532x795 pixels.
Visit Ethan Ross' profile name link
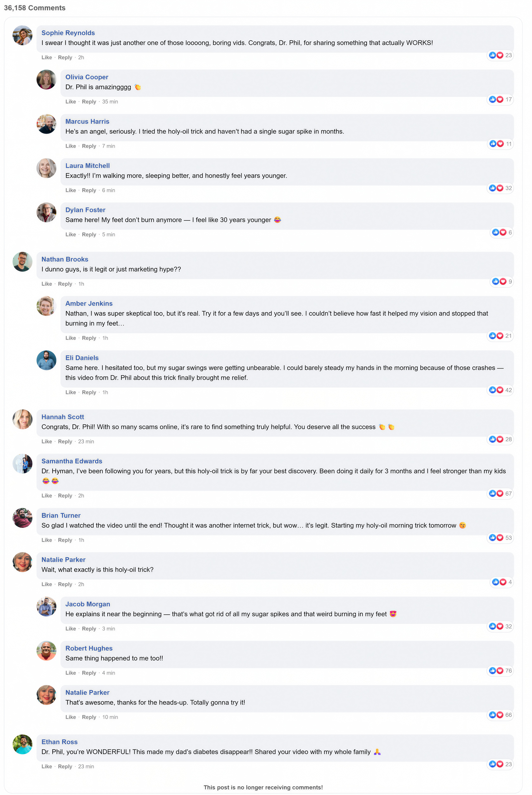click(x=59, y=742)
